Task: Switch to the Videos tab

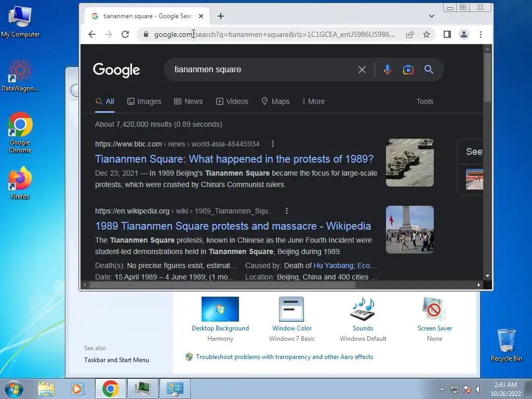Action: pyautogui.click(x=232, y=101)
